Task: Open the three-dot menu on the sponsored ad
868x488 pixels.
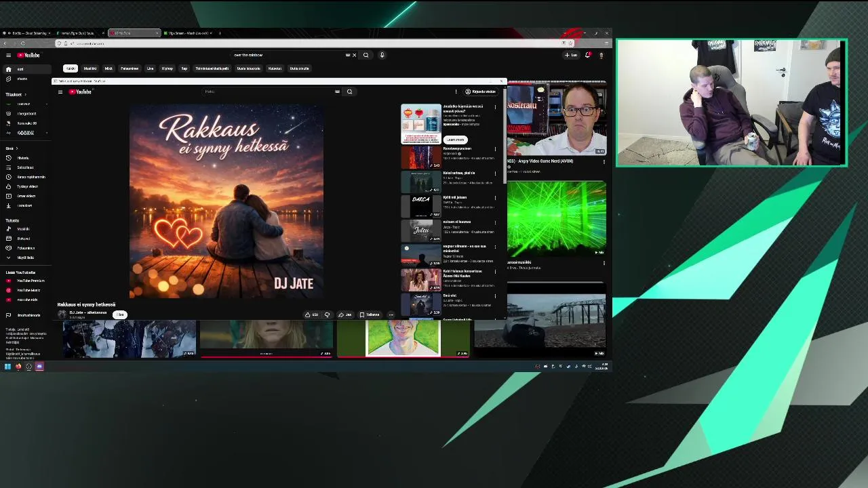Action: click(x=495, y=107)
